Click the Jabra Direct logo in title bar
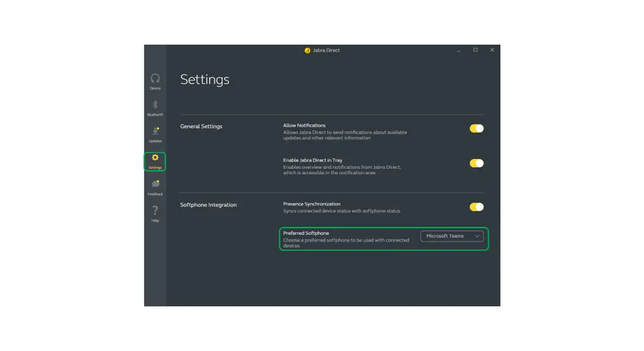 307,51
